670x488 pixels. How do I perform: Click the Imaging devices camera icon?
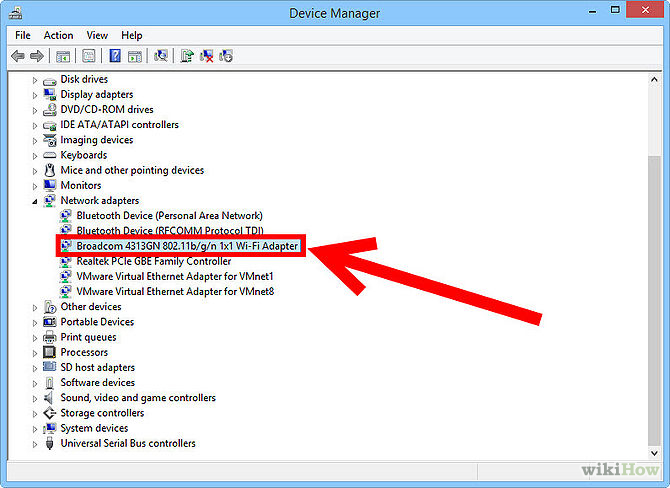[x=50, y=140]
